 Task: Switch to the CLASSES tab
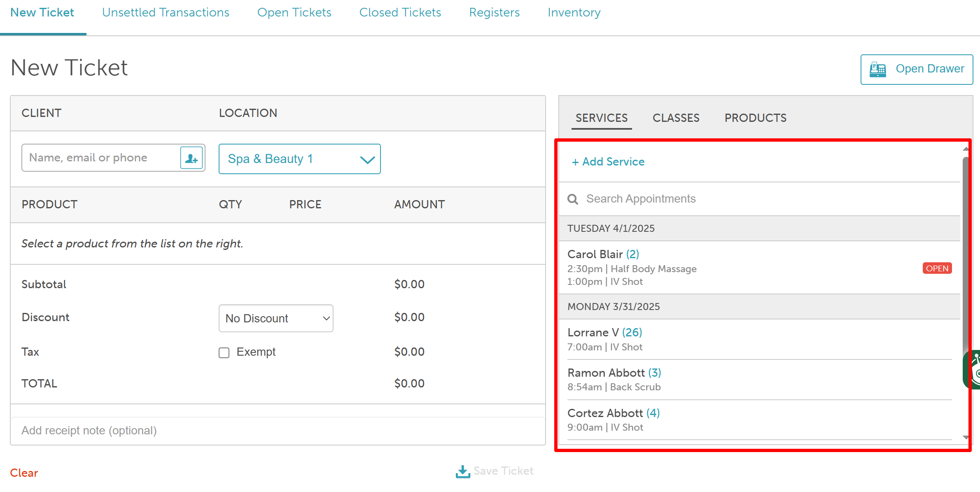(676, 118)
